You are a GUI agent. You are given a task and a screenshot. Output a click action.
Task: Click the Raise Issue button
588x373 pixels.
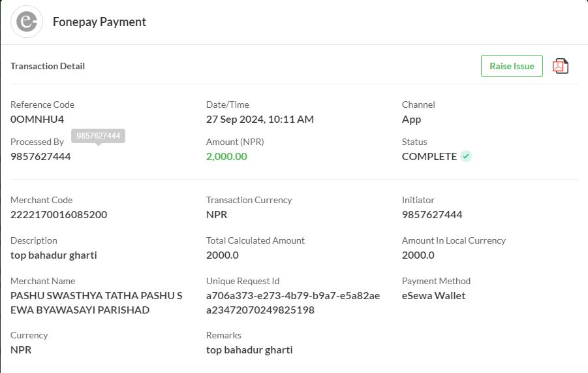point(512,66)
